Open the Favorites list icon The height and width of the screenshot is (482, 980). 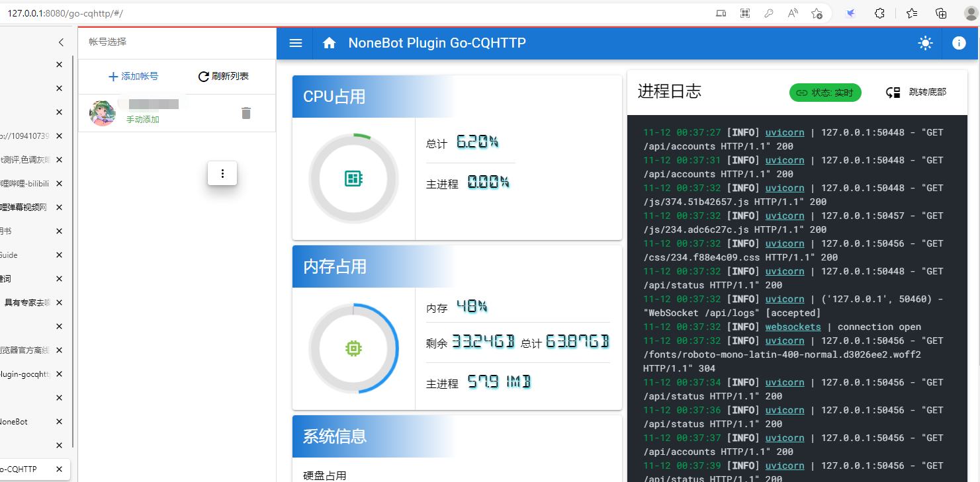912,13
